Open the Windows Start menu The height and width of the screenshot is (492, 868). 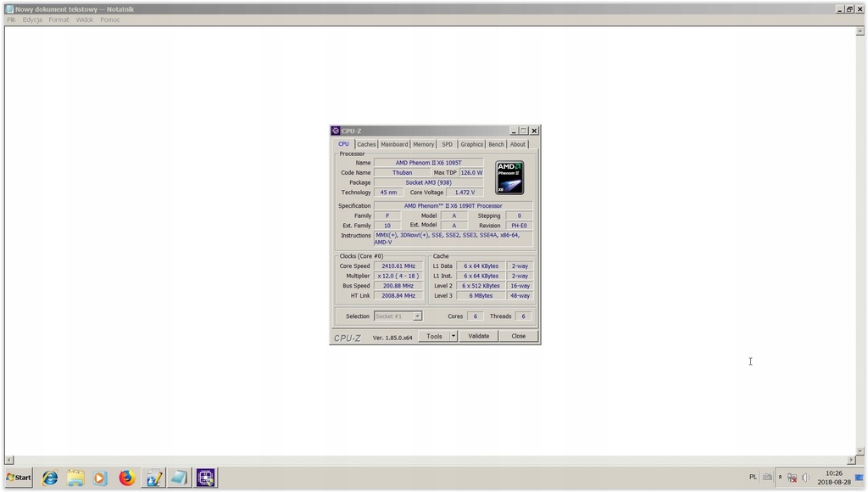19,478
